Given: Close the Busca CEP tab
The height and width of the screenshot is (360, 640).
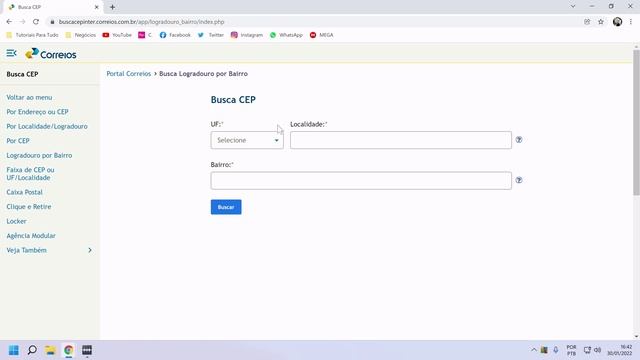Looking at the screenshot, I should pos(96,7).
